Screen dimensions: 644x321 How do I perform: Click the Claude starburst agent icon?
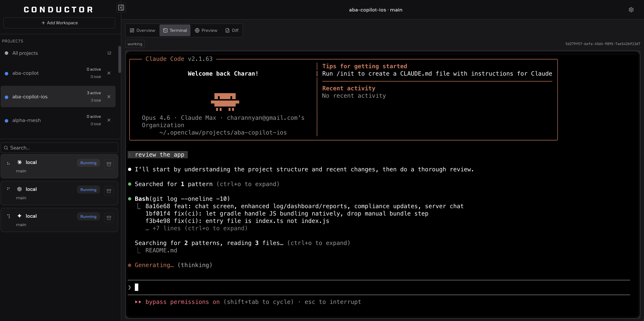[x=19, y=162]
